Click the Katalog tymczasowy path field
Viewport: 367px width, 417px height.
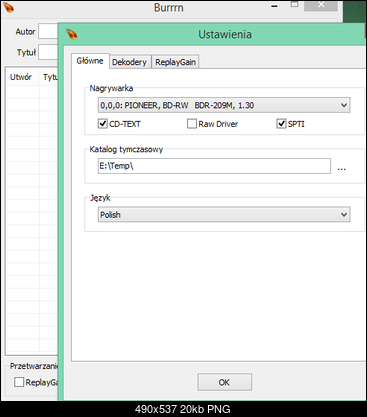214,166
